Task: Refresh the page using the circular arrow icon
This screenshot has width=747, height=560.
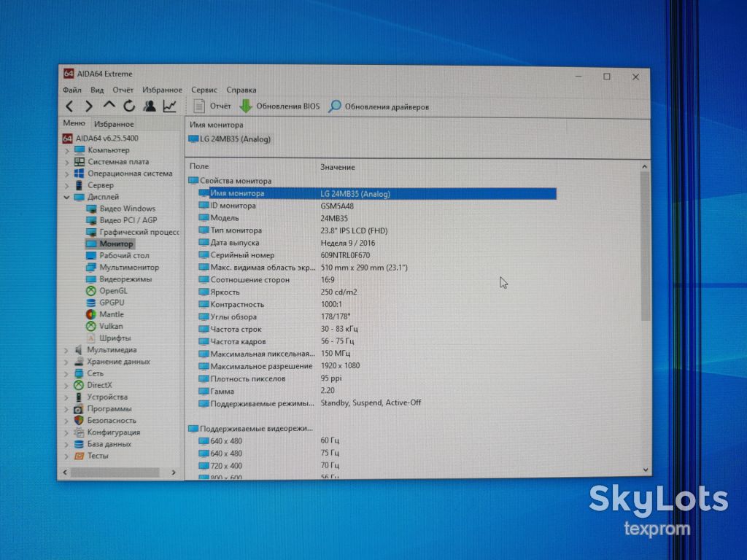Action: [129, 106]
